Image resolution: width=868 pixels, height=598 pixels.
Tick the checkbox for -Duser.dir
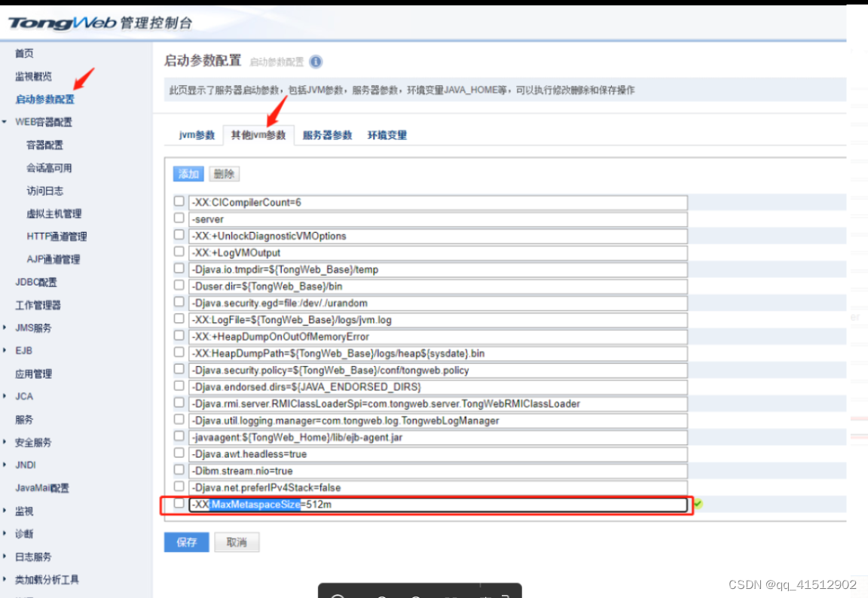click(179, 285)
